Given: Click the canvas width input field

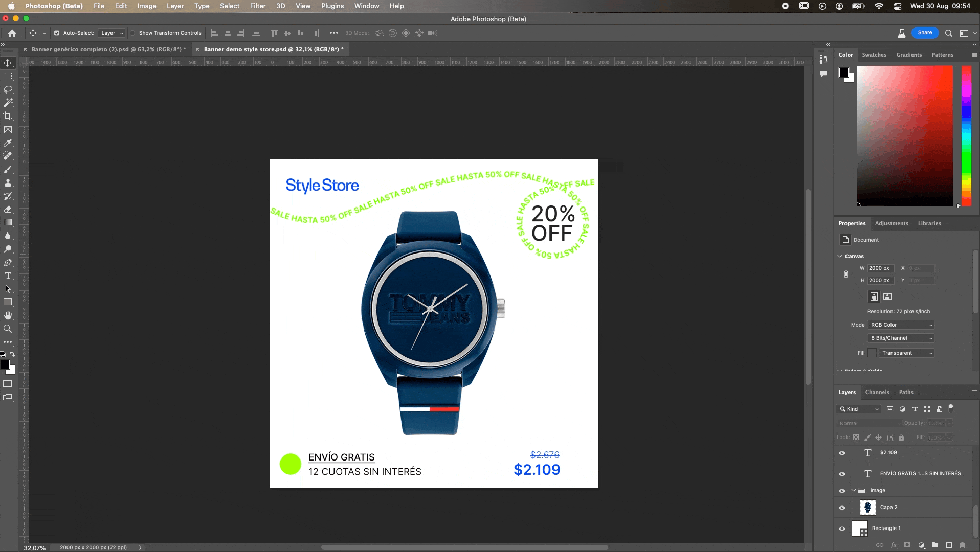Looking at the screenshot, I should tap(880, 268).
